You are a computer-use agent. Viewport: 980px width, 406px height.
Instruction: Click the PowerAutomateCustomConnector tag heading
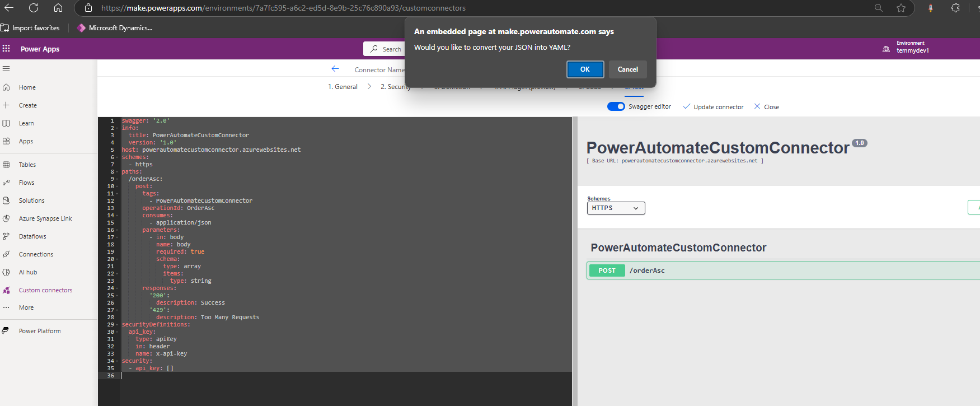click(x=678, y=248)
